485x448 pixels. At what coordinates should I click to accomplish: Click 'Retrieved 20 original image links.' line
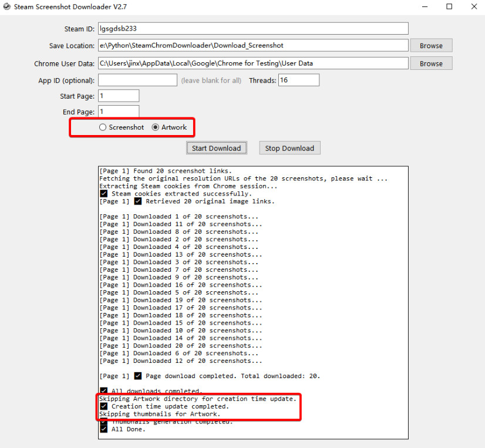tap(187, 201)
